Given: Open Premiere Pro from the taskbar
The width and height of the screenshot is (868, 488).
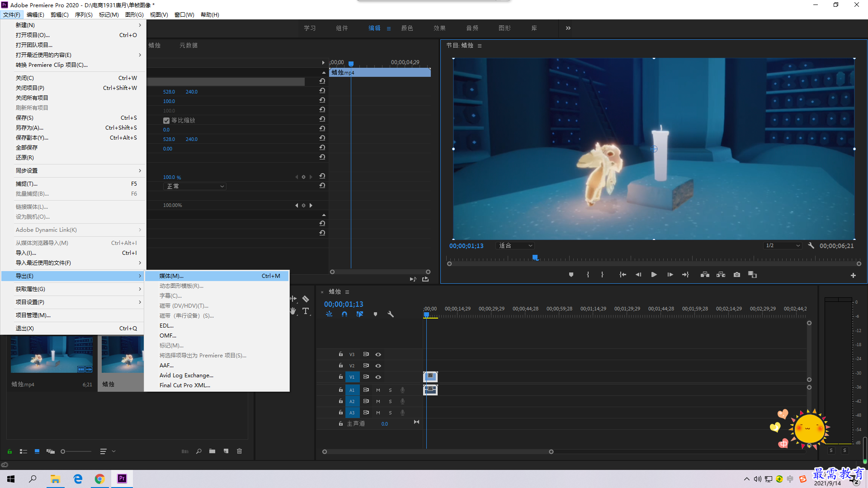Looking at the screenshot, I should point(122,479).
